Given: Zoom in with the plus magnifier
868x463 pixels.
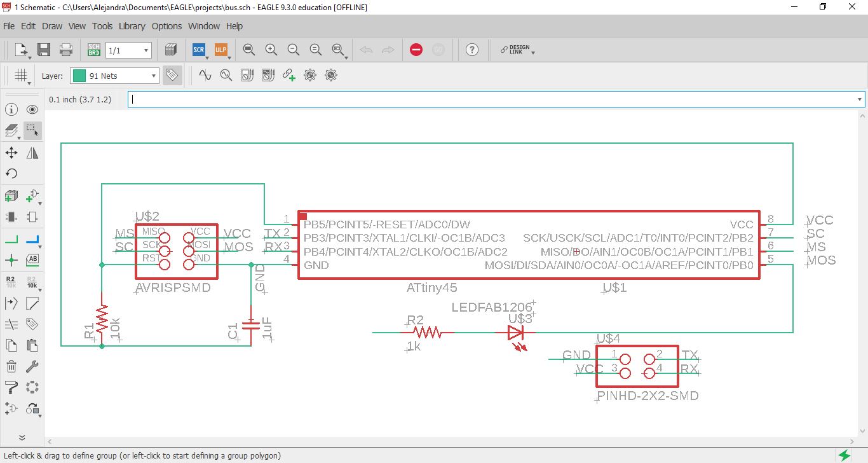Looking at the screenshot, I should (x=271, y=50).
